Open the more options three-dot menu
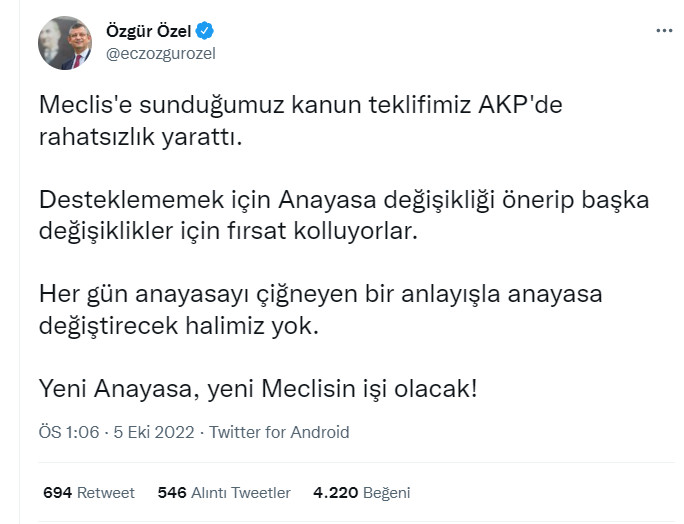The height and width of the screenshot is (524, 684). 664,31
